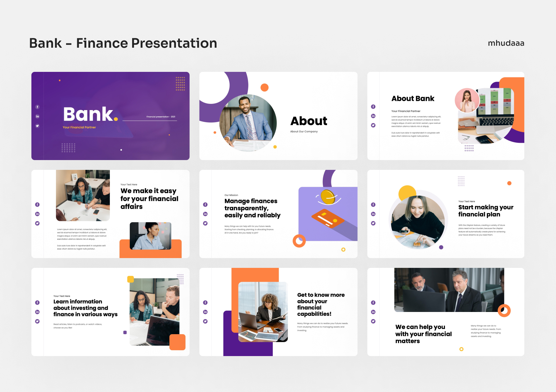Screen dimensions: 556x392
Task: Click the Twitter icon on the financial plan slide
Action: (373, 223)
